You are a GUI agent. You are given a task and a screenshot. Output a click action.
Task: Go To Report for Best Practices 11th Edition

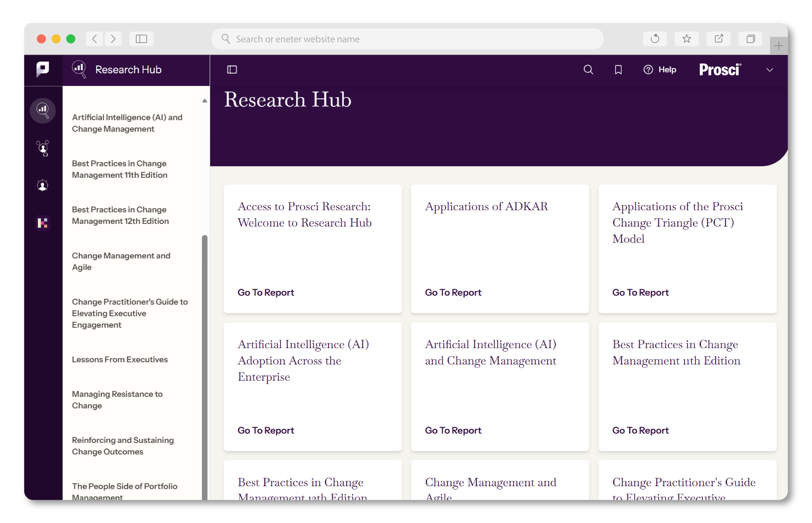coord(641,430)
